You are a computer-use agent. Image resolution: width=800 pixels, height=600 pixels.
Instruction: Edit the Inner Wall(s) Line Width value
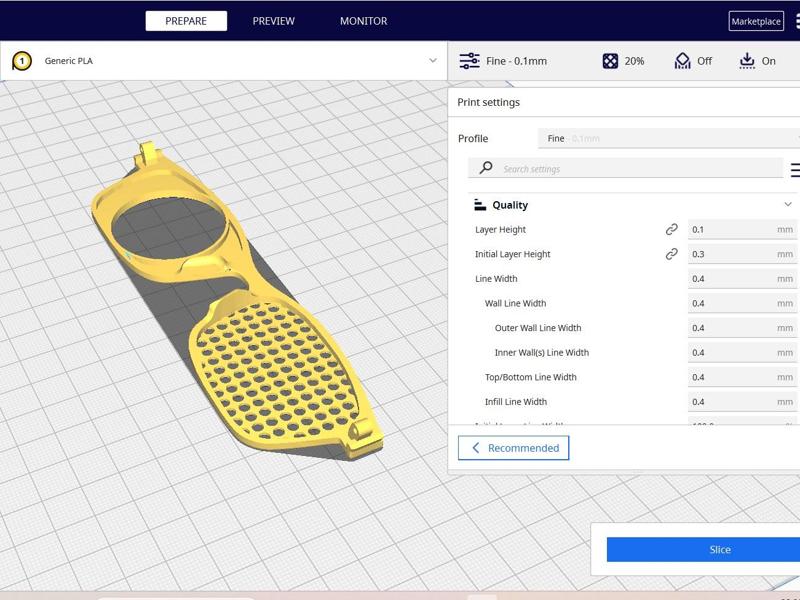(x=742, y=353)
